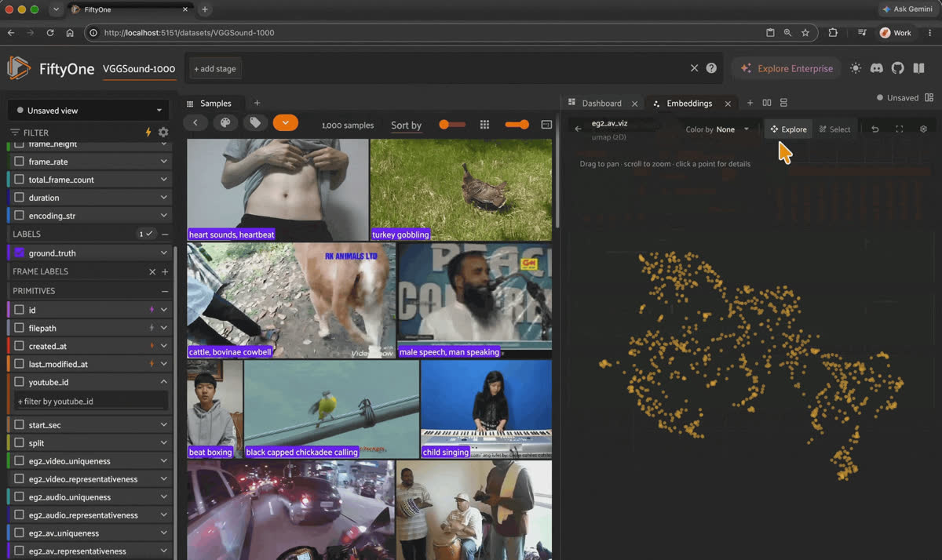Click the filter by youtube_id input
This screenshot has height=560, width=942.
(x=91, y=401)
